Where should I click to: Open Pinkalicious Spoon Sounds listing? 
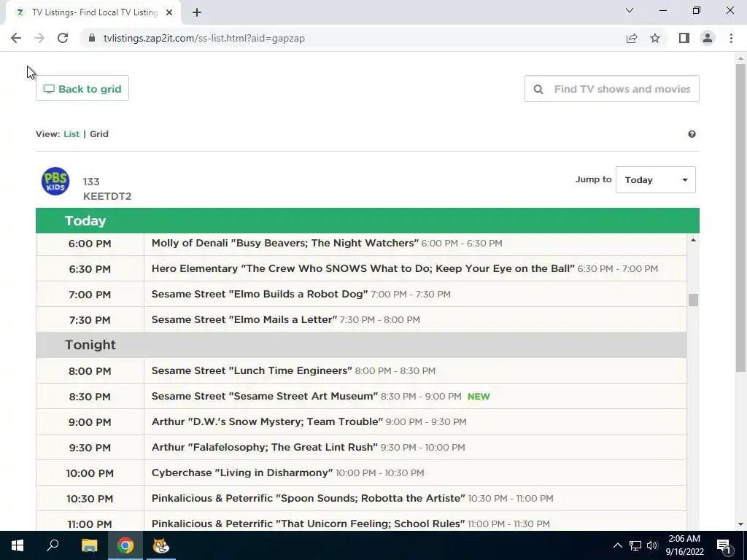pos(309,499)
